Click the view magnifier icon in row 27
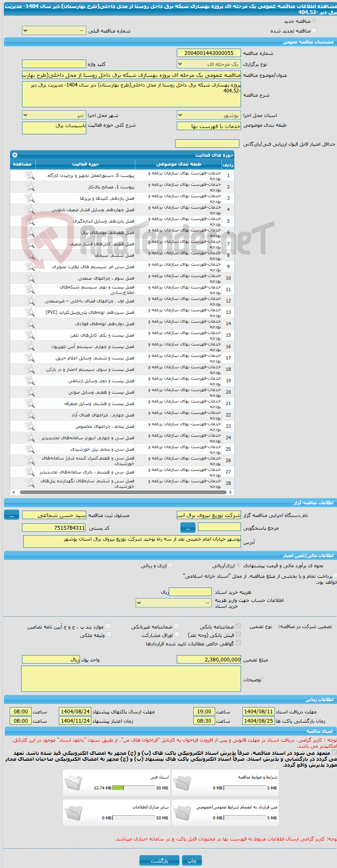Screen dimensions: 337x868 click(30, 472)
